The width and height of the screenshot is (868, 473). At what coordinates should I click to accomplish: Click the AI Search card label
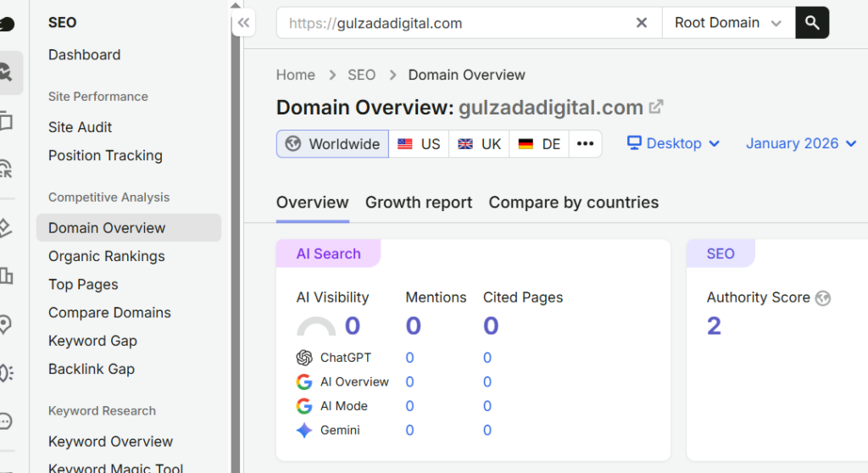[x=328, y=253]
